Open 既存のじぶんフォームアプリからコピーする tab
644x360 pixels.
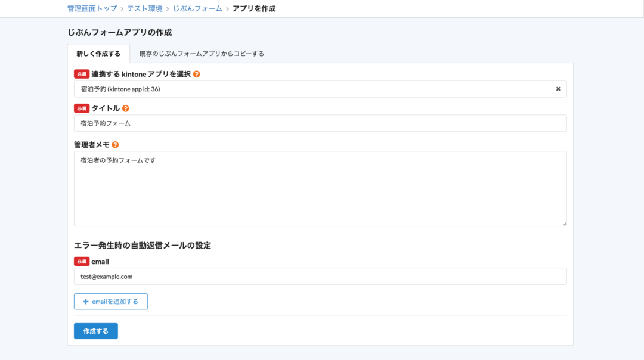(202, 54)
